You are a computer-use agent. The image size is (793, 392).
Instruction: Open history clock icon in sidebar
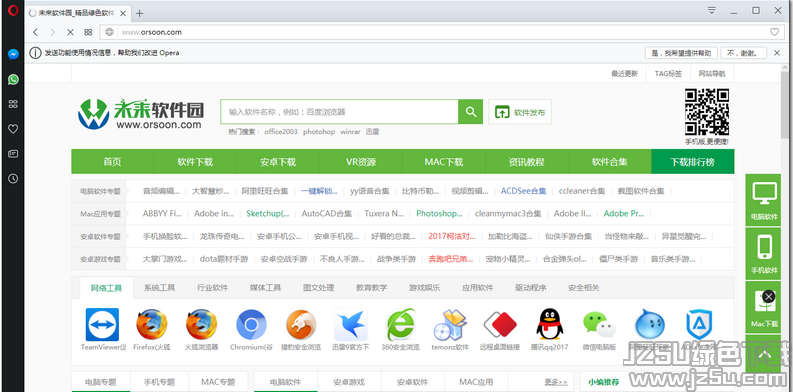pos(13,178)
